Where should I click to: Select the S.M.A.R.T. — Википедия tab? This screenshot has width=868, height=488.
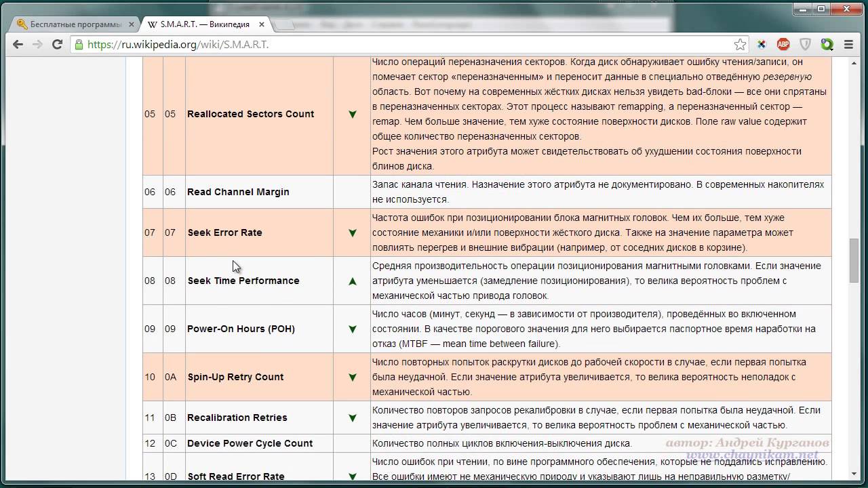pos(205,24)
